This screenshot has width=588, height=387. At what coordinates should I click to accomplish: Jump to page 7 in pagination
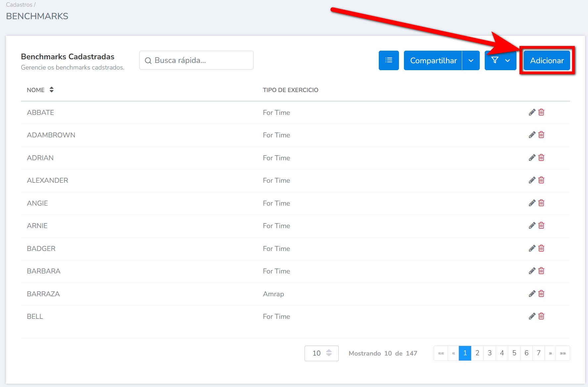[x=538, y=353]
